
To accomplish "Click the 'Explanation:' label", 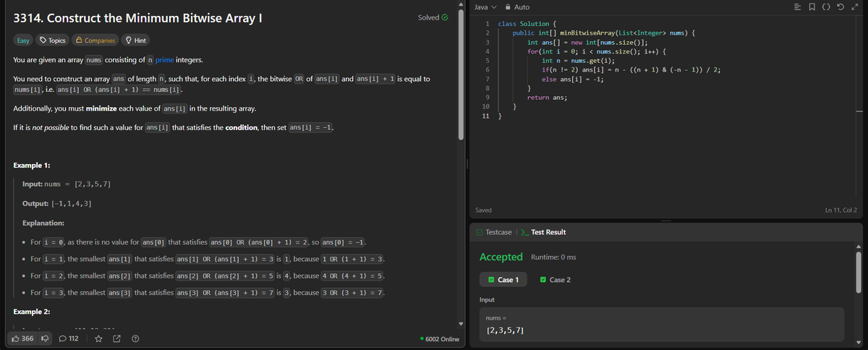I will [43, 223].
